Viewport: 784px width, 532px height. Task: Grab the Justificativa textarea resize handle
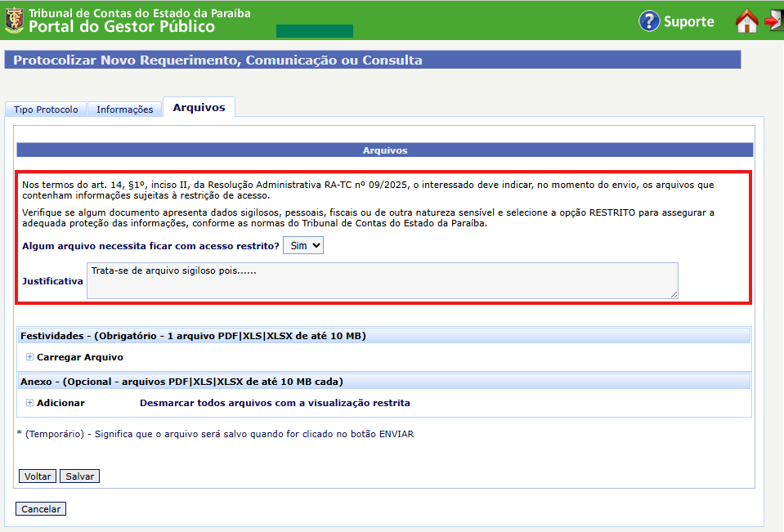674,294
